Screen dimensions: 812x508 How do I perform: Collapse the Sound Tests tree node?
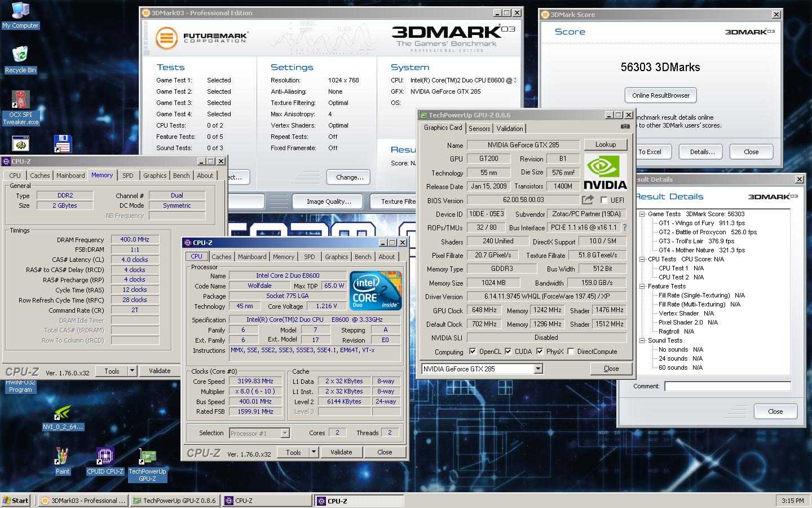click(x=642, y=341)
